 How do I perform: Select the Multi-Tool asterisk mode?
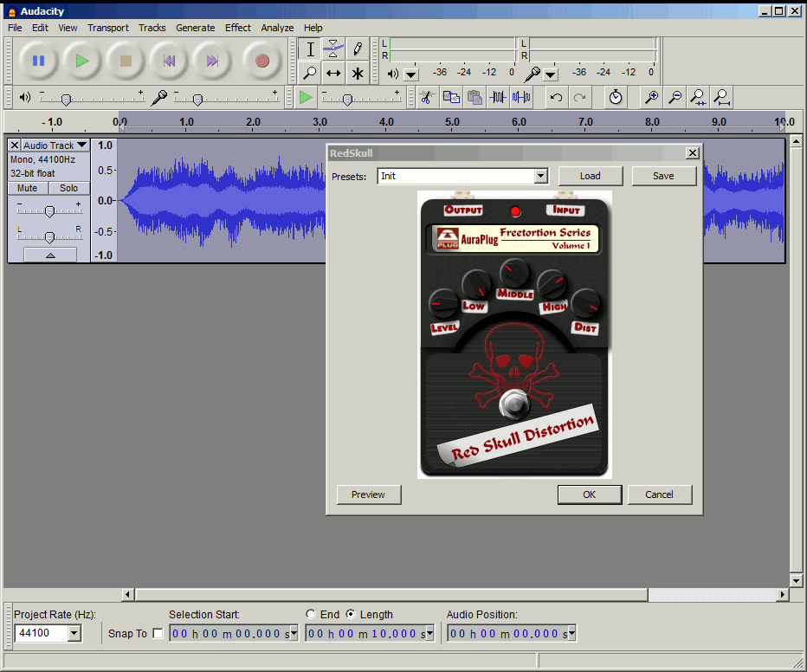click(358, 73)
